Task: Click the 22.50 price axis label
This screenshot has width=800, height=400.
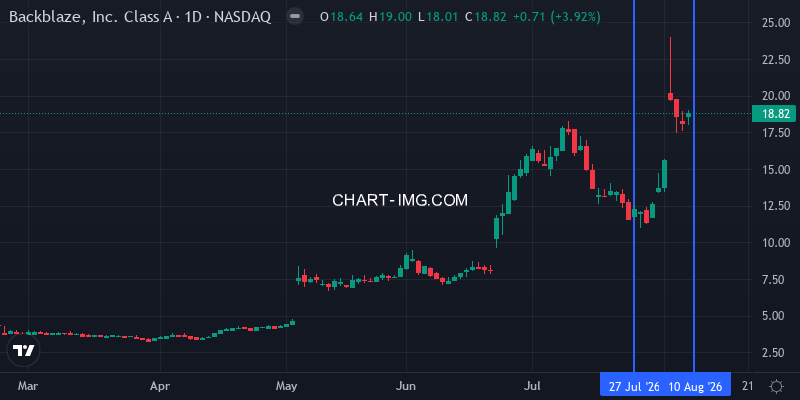Action: click(x=776, y=60)
